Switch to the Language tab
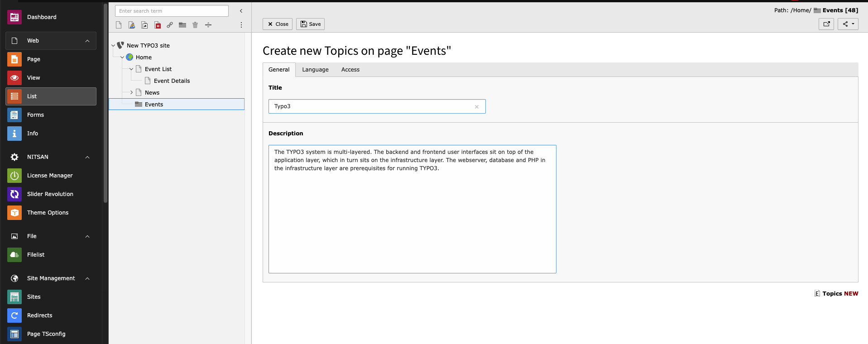Screen dimensions: 868x344 pos(316,70)
